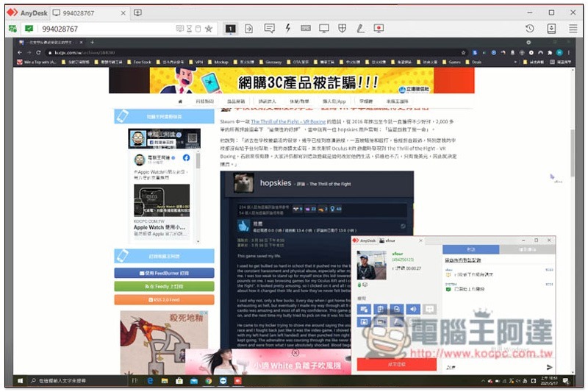Open a new tab in remote Chrome

[x=93, y=43]
